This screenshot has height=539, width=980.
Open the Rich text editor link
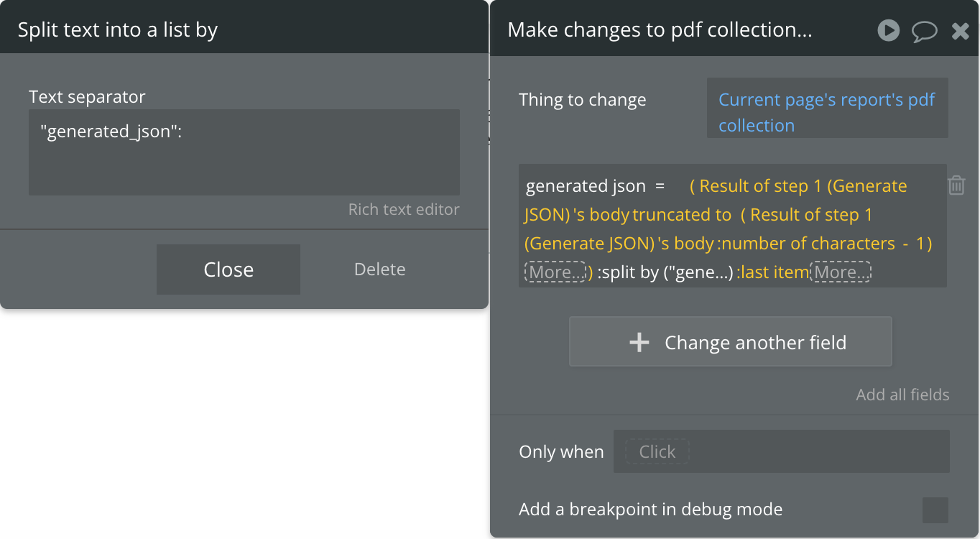pyautogui.click(x=403, y=210)
